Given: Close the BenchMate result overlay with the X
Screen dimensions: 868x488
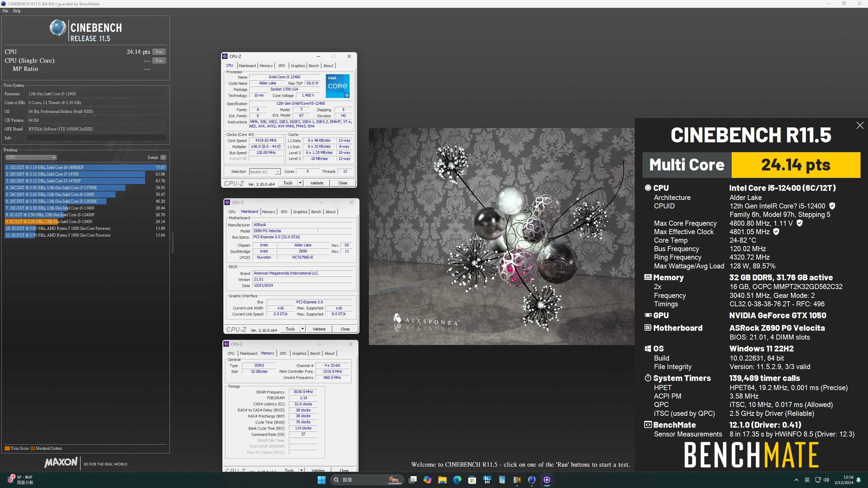Looking at the screenshot, I should coord(860,125).
